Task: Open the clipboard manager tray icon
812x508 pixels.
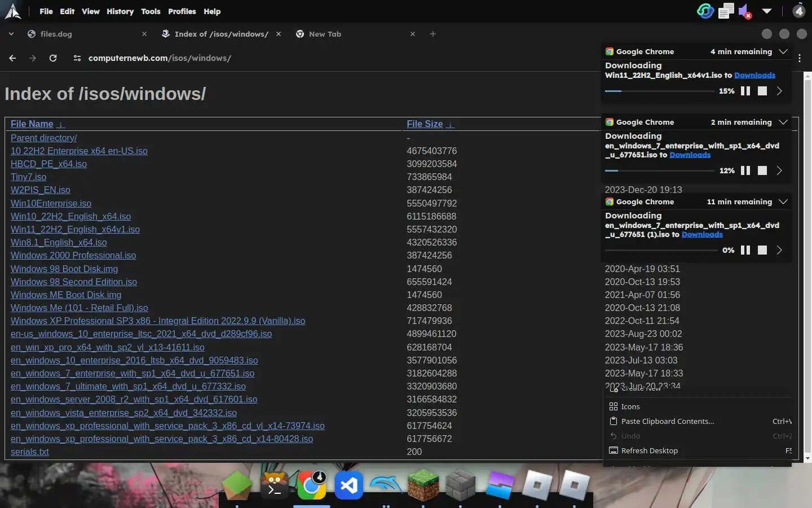Action: click(x=726, y=11)
